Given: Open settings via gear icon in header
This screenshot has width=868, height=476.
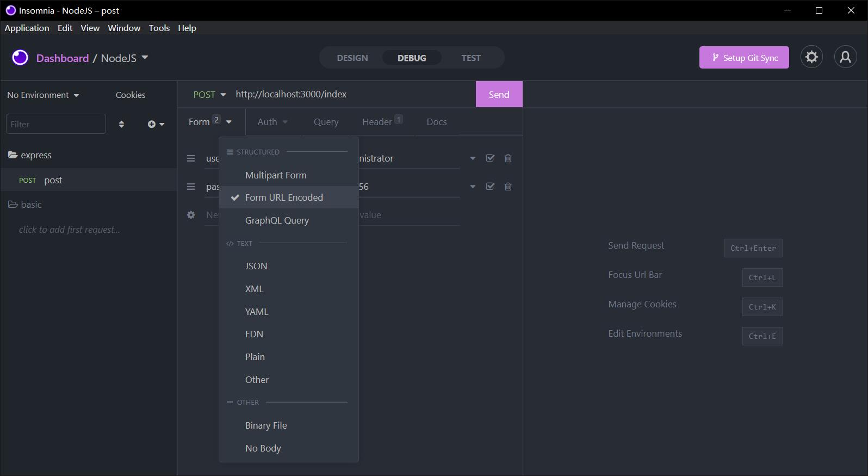Looking at the screenshot, I should click(x=811, y=57).
